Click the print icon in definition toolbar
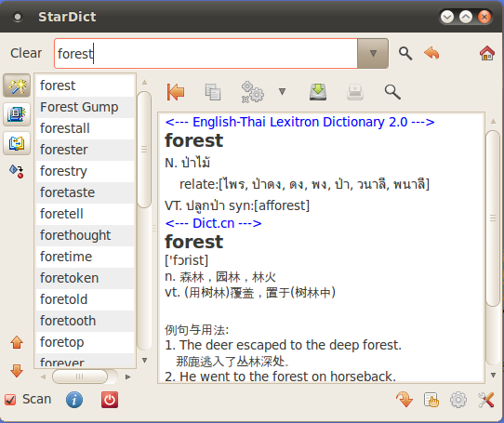Image resolution: width=504 pixels, height=423 pixels. (x=355, y=92)
